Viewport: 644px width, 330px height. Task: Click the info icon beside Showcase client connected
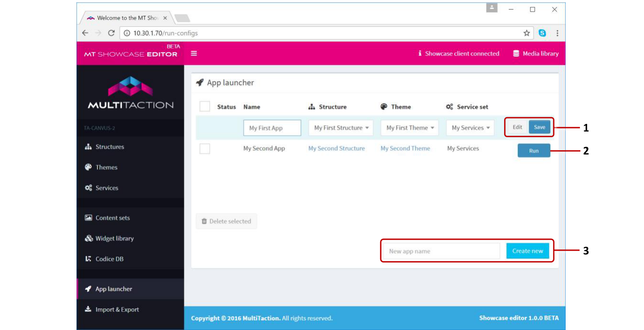click(x=420, y=54)
